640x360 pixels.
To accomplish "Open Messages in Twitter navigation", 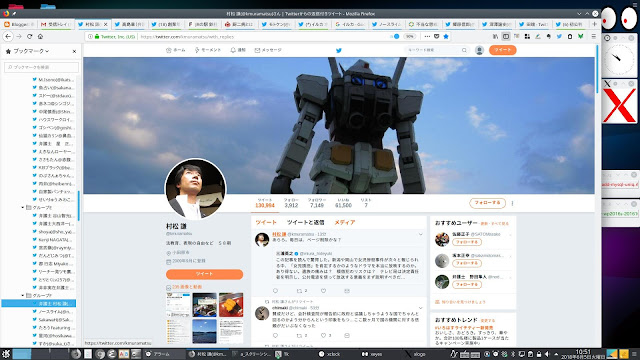I will (x=268, y=50).
